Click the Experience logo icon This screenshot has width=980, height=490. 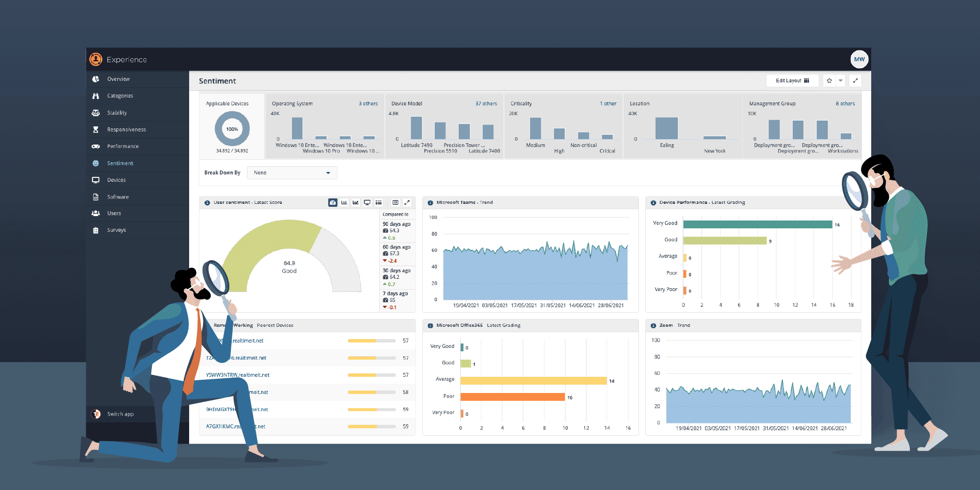pyautogui.click(x=96, y=59)
